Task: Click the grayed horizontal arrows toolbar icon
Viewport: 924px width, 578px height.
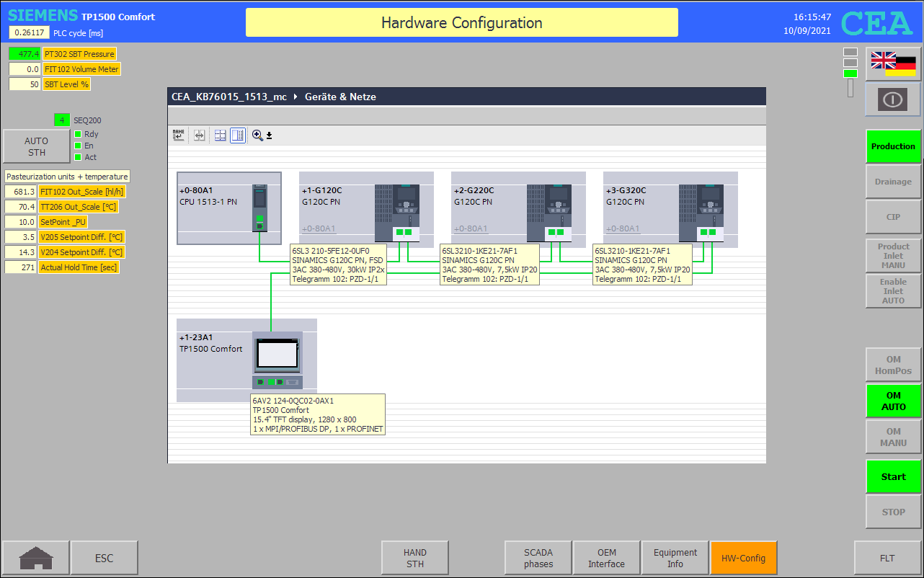Action: (200, 135)
